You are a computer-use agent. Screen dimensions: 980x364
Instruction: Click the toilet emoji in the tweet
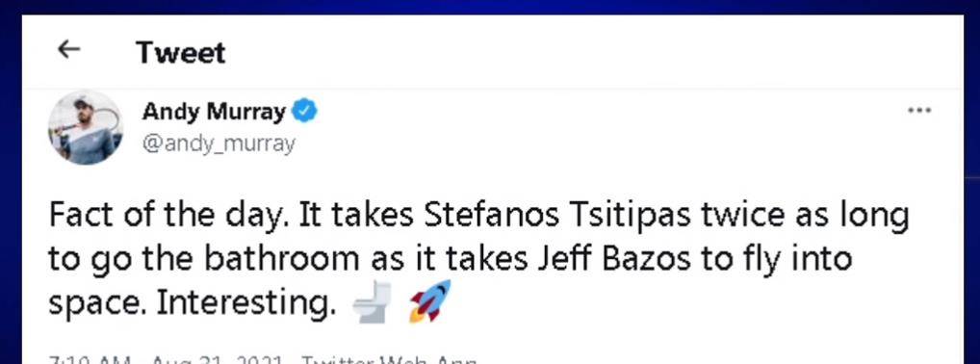click(373, 302)
